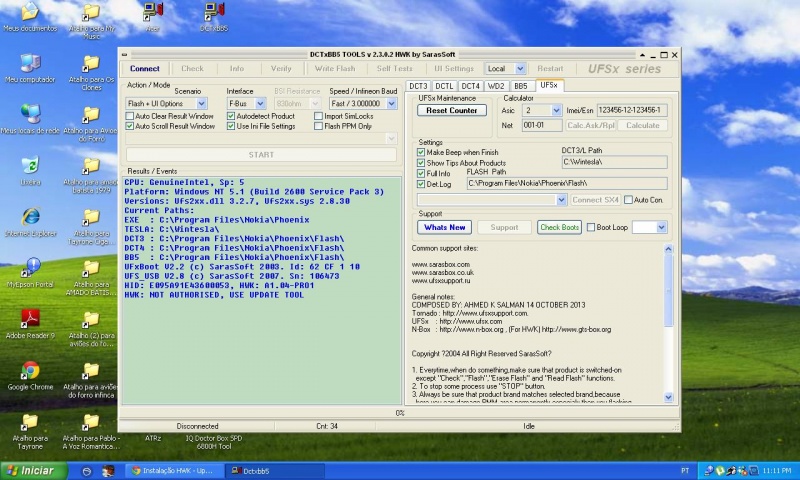Select the aviões do forro infinca folder
This screenshot has width=800, height=480.
(91, 380)
